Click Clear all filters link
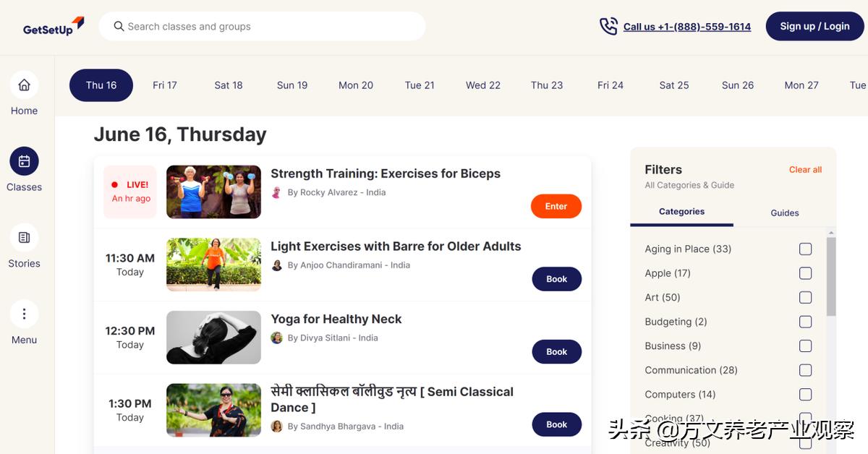The width and height of the screenshot is (868, 454). (805, 170)
